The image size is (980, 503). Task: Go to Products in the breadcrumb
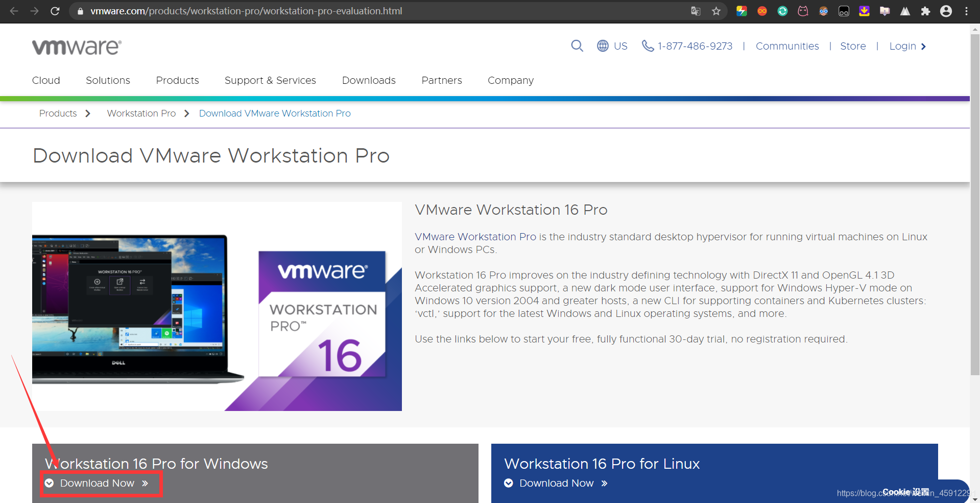(x=58, y=113)
